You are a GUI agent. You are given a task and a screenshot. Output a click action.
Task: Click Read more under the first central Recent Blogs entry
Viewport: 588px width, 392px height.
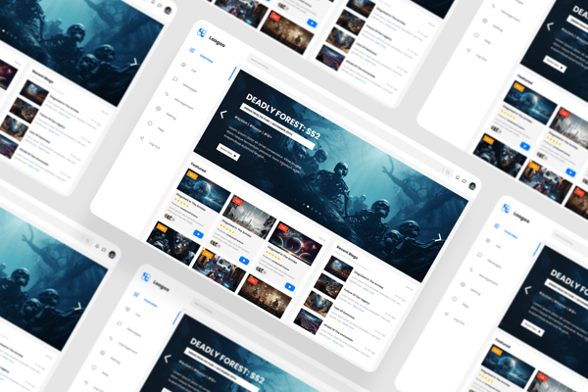click(368, 291)
